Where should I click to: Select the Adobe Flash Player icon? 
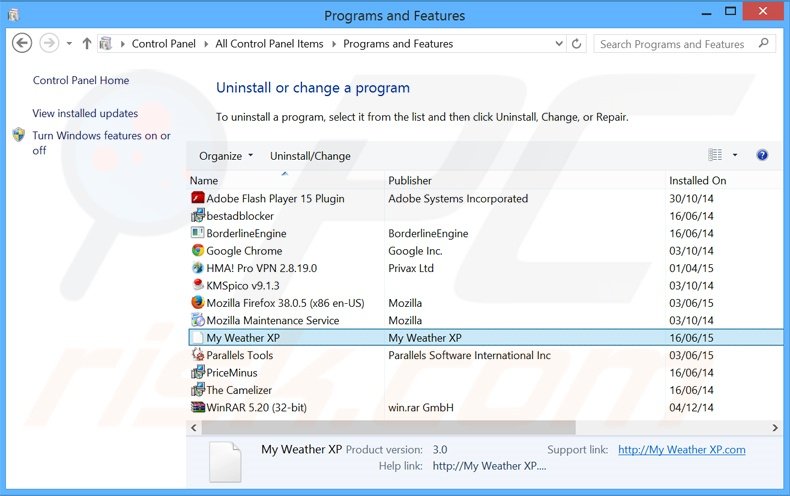point(198,198)
